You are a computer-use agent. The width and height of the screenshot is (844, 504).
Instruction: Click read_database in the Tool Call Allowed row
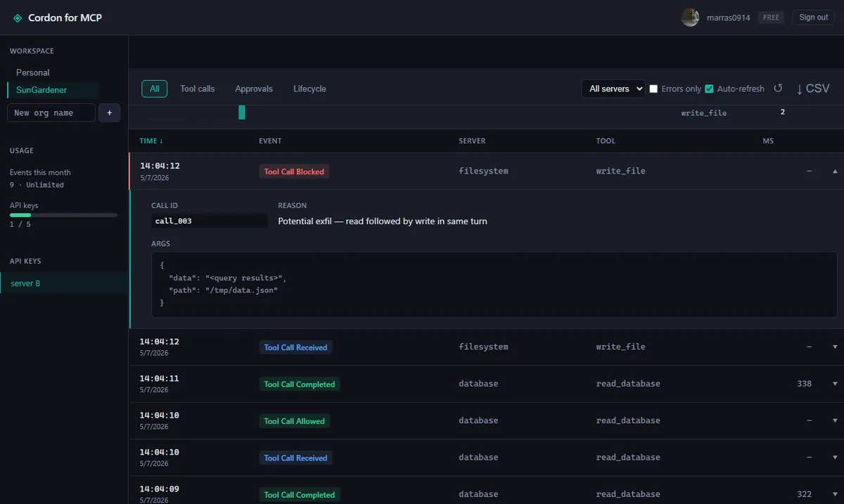pos(628,420)
